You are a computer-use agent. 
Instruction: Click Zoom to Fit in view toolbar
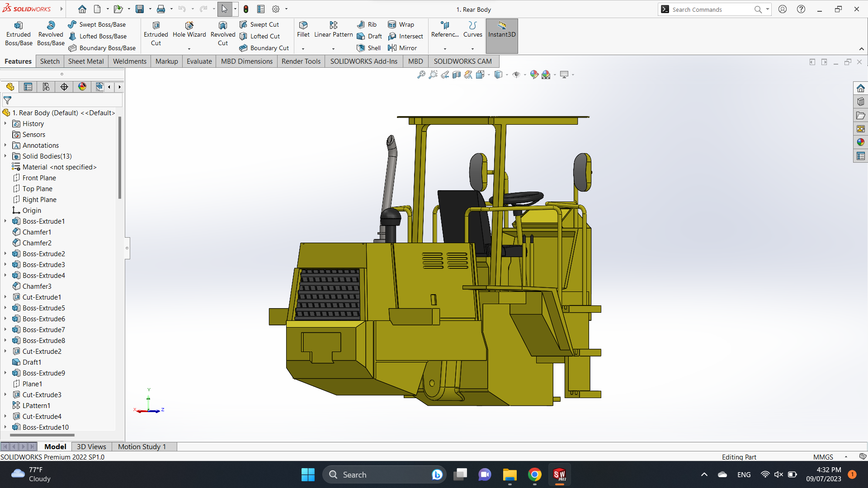(x=421, y=75)
